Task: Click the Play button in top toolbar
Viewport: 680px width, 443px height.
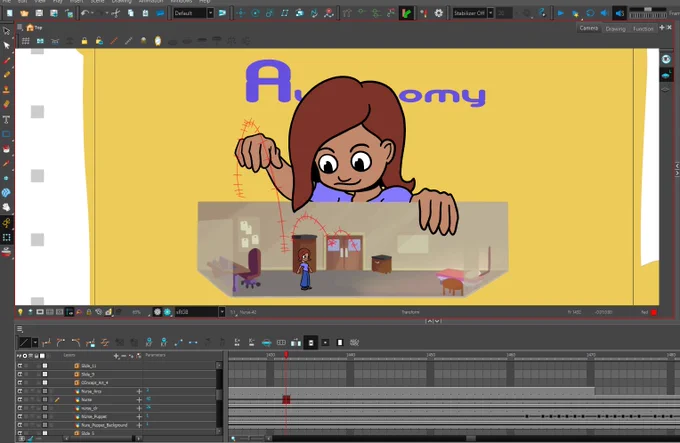Action: pos(561,13)
